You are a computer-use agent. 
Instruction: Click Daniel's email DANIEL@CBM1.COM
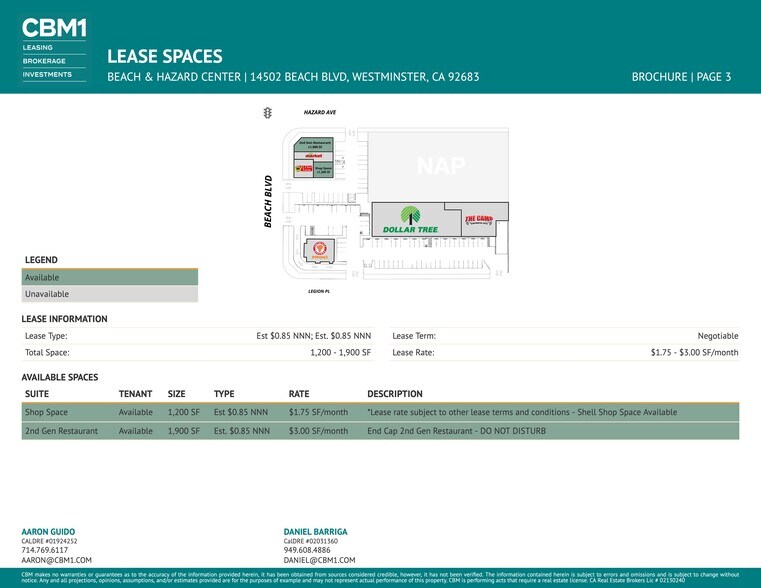point(319,560)
